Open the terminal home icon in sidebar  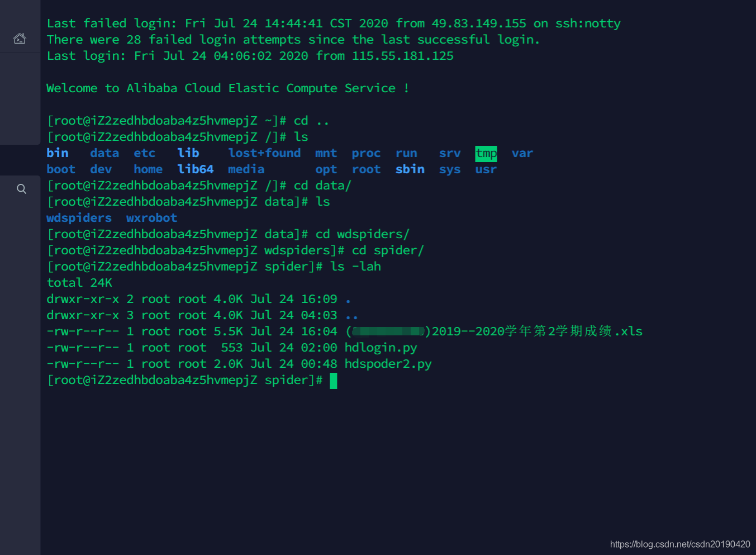click(20, 39)
